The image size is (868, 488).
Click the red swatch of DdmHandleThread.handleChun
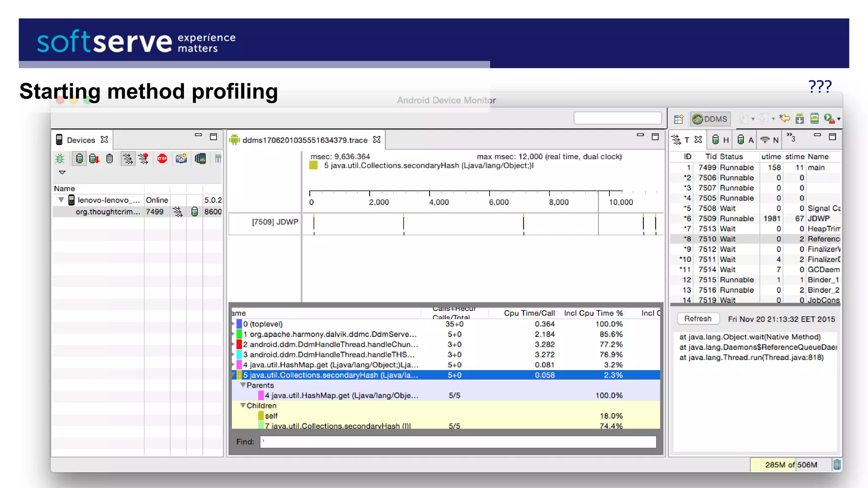pyautogui.click(x=239, y=344)
